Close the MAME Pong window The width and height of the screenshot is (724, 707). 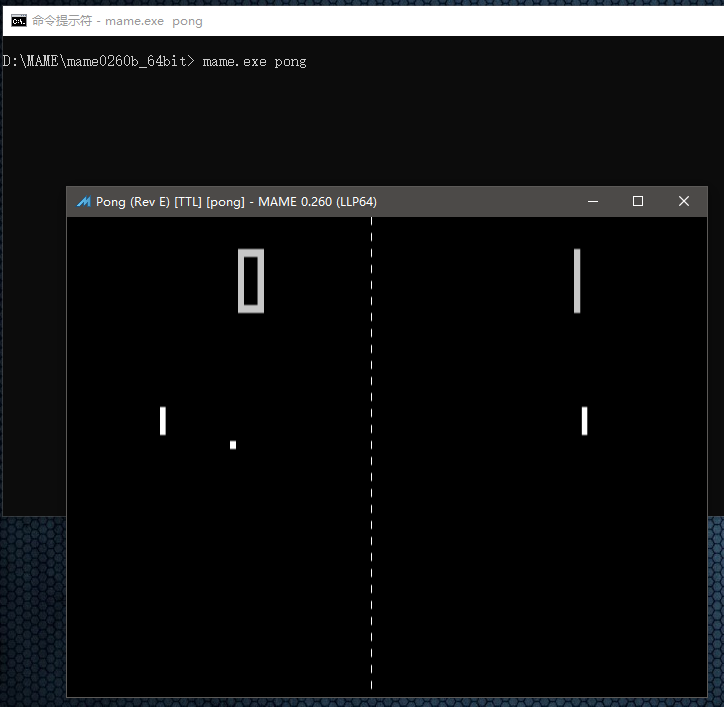pyautogui.click(x=684, y=201)
